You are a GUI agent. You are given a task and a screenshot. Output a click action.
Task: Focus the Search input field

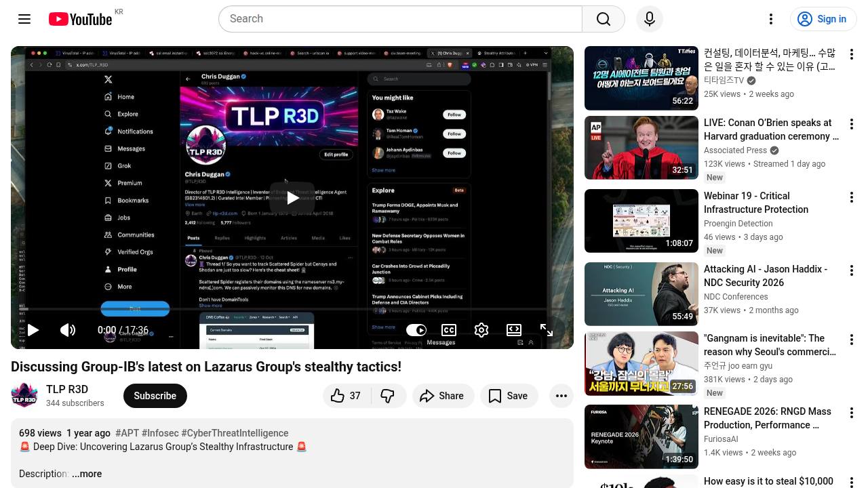400,19
